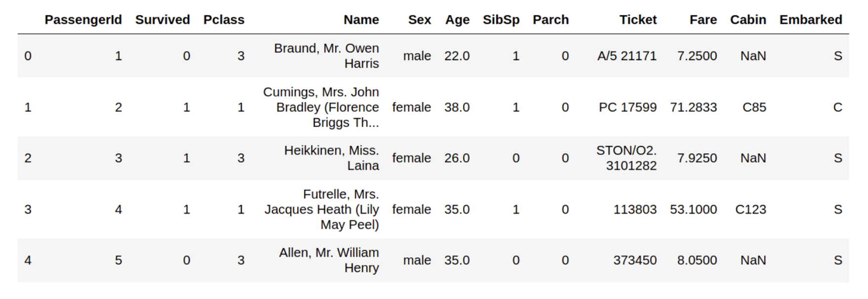Click the ticket cell PC 17599
The image size is (868, 299).
[x=627, y=107]
